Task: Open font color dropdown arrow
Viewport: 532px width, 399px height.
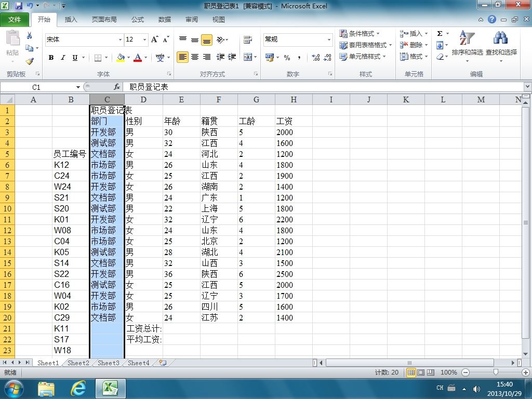Action: 145,58
